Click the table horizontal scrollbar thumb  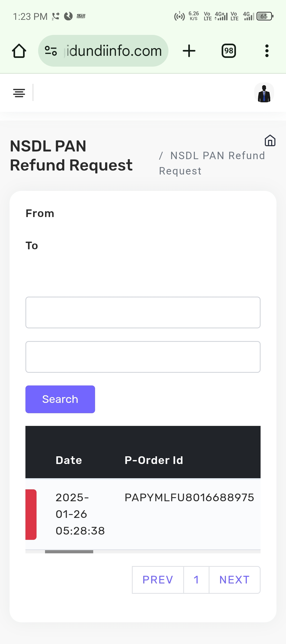click(69, 552)
